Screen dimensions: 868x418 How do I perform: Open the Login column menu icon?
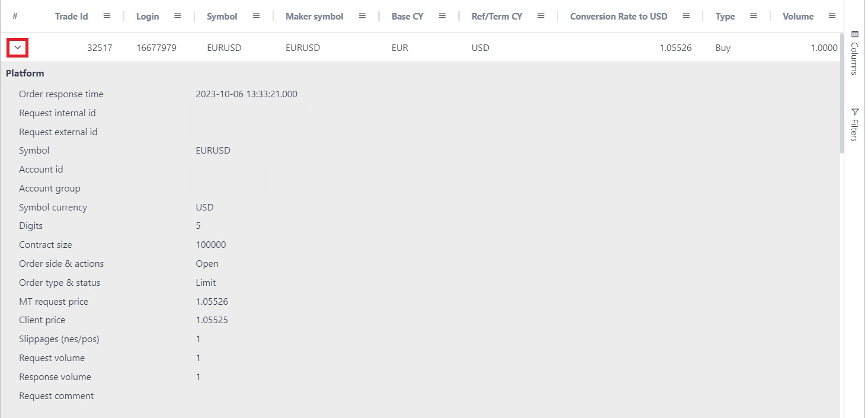[178, 16]
